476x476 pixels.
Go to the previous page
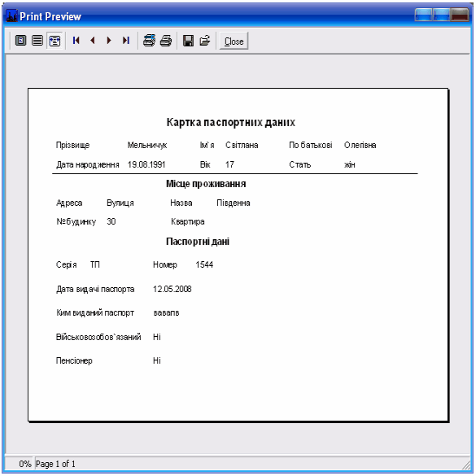click(93, 41)
